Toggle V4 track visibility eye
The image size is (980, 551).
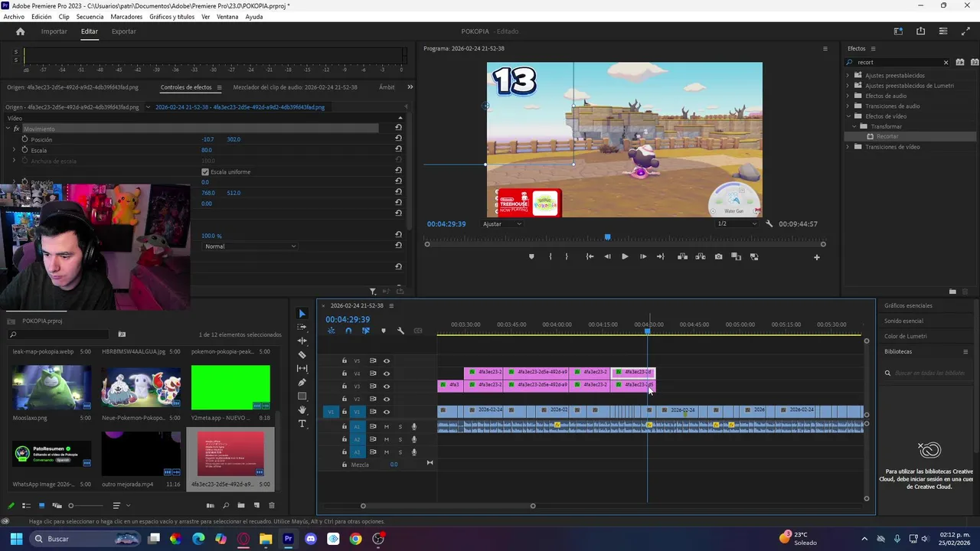[x=387, y=373]
